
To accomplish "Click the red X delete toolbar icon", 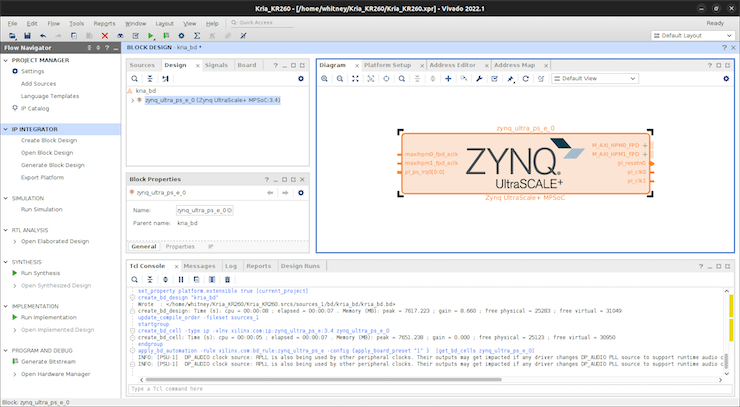I will 105,36.
